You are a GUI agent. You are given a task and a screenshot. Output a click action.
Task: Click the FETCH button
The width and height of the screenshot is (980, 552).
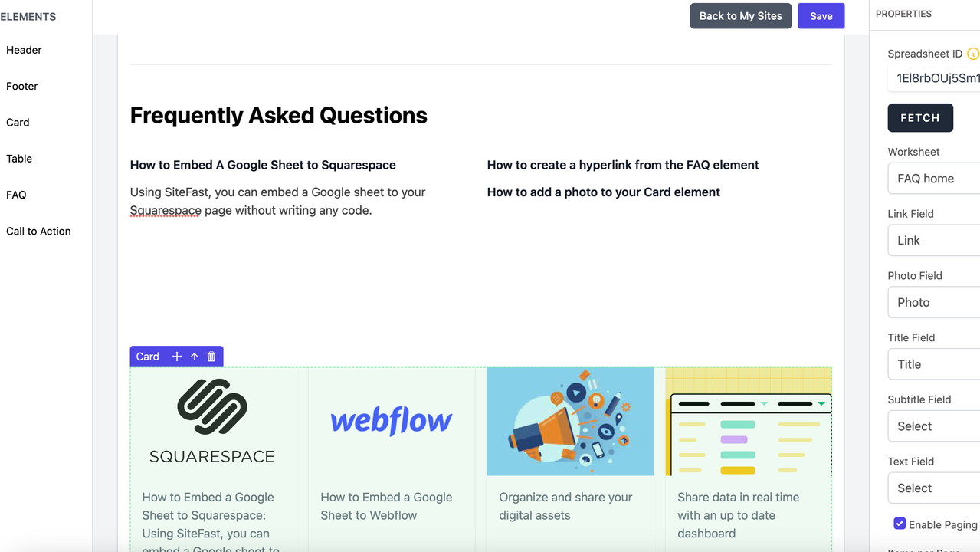coord(920,118)
